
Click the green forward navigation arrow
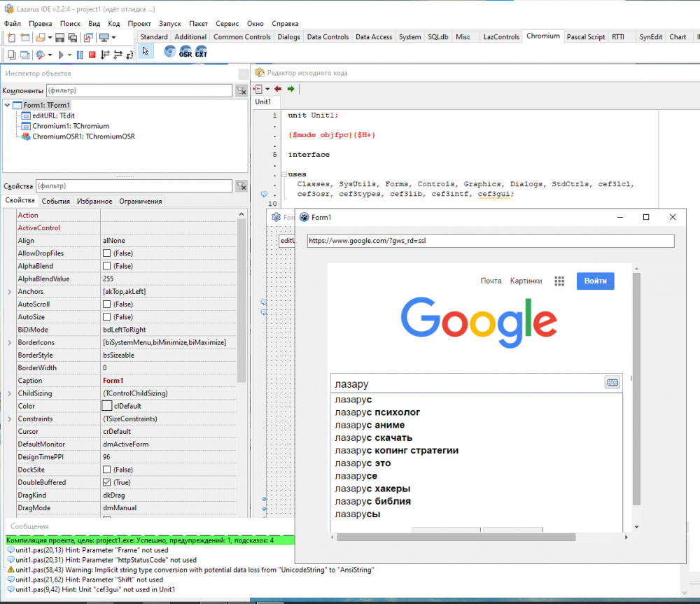point(290,89)
